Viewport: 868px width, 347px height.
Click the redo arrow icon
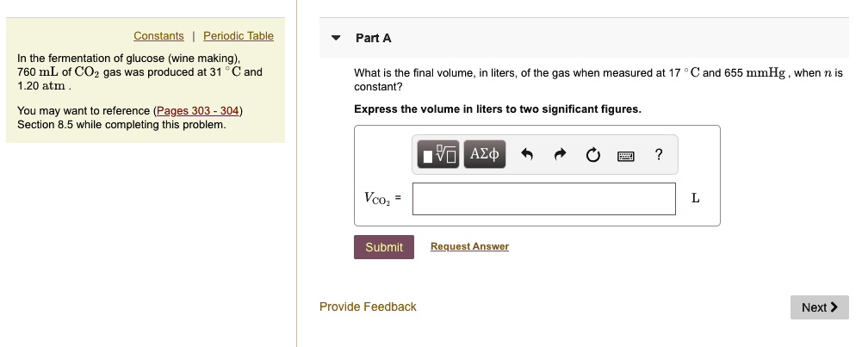[x=560, y=156]
